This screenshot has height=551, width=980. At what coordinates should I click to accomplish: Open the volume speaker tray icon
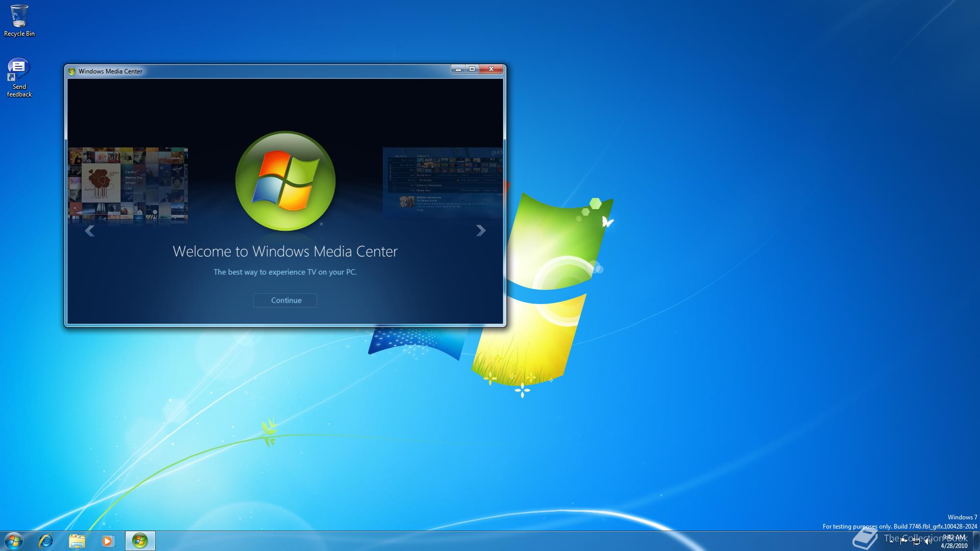pyautogui.click(x=928, y=541)
